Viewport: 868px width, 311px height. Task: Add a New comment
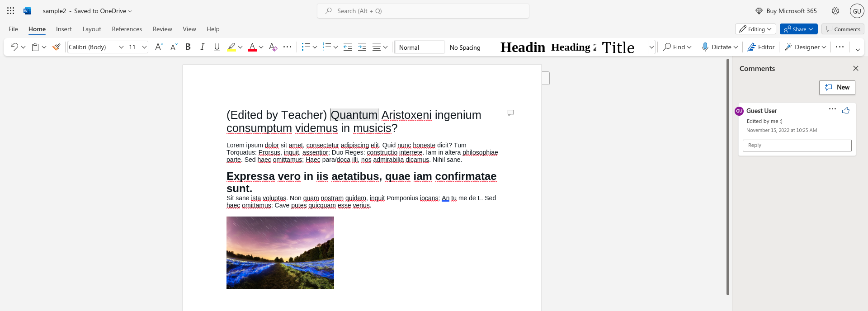pos(837,87)
